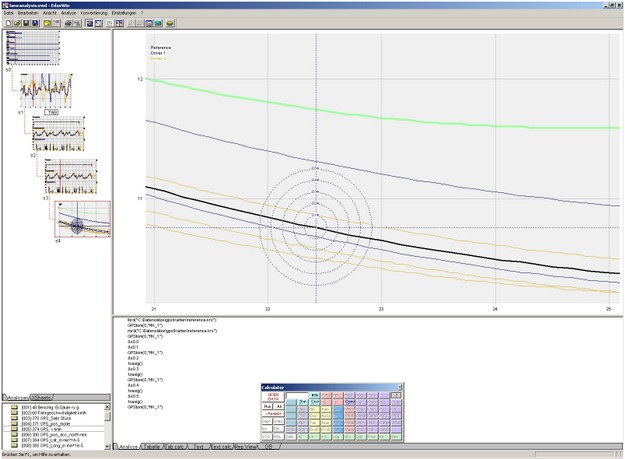Open the Datei menu

point(8,12)
